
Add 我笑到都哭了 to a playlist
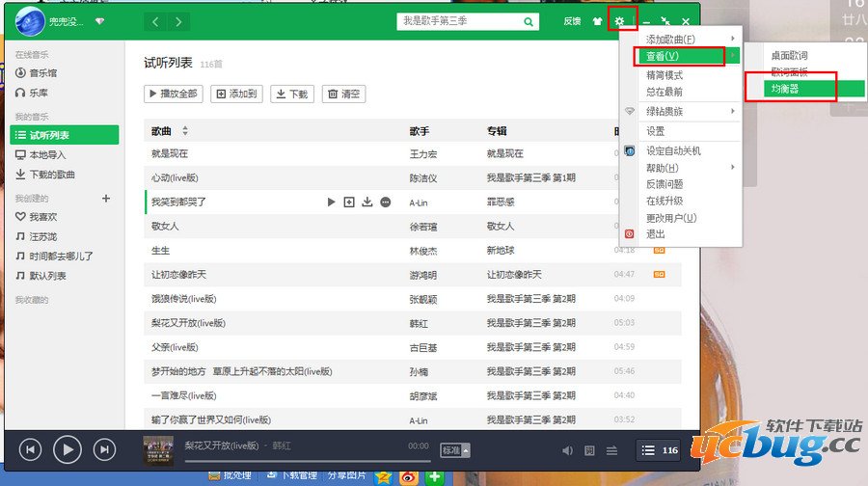(349, 202)
